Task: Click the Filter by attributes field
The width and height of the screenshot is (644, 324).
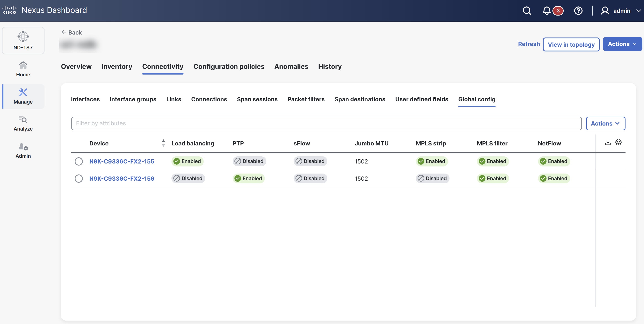Action: [326, 123]
